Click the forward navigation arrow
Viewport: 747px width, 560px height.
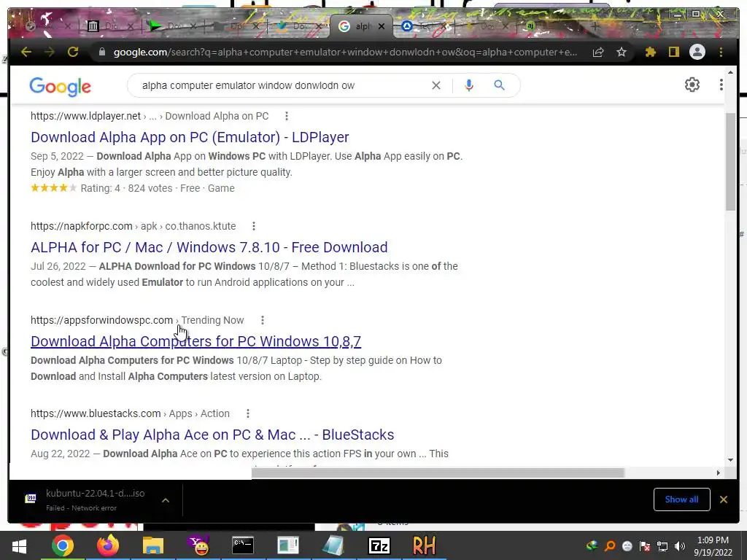point(50,52)
